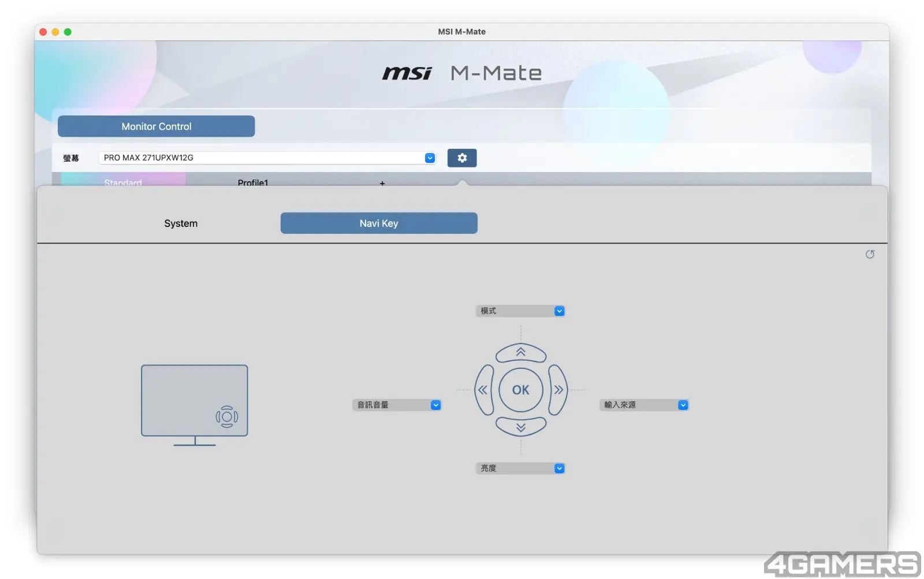Click the Navi Key down arrow button
Screen dimensions: 924x579
(521, 427)
